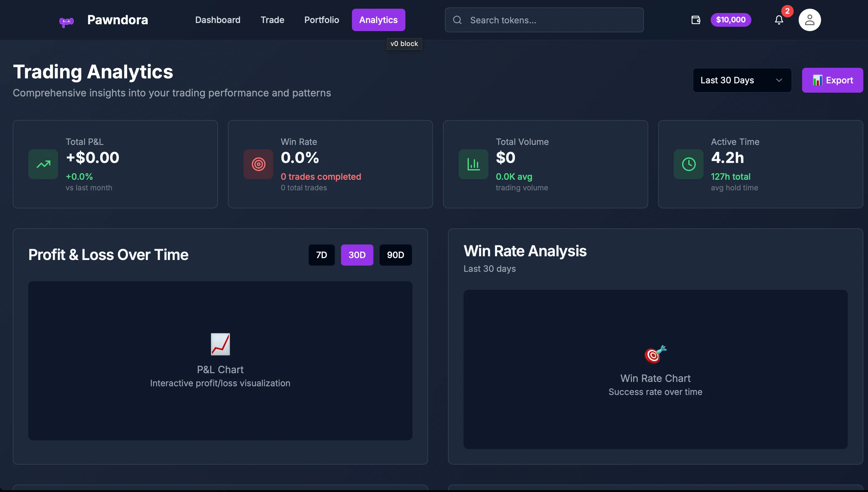
Task: Open the Last 30 Days dropdown
Action: pyautogui.click(x=742, y=80)
